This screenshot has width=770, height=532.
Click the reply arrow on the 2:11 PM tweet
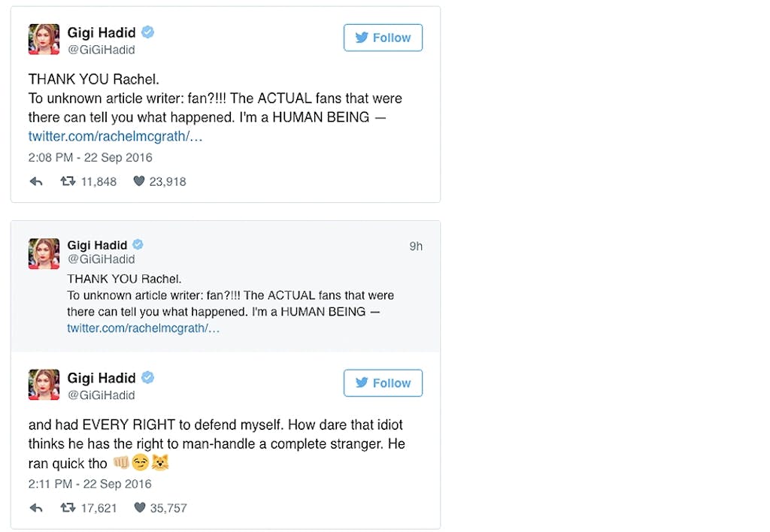[x=35, y=508]
